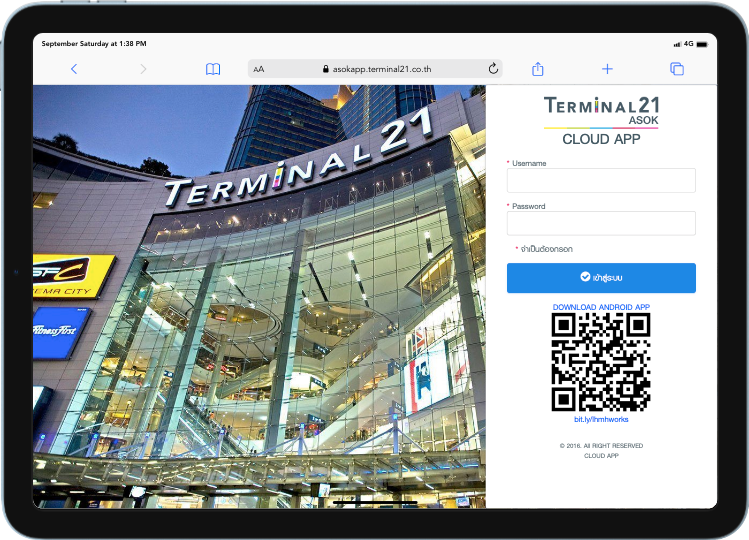Open the DOWNLOAD ANDROID APP link

coord(601,307)
